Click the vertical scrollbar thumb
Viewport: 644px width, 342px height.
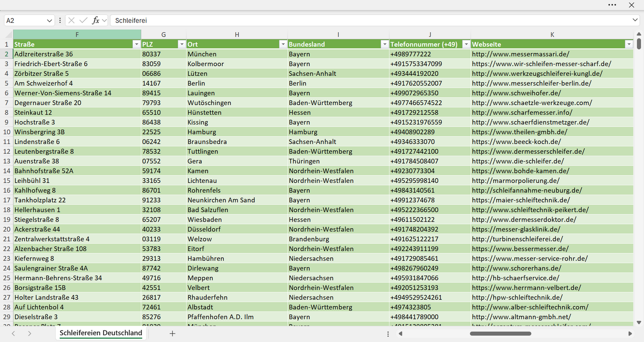click(x=639, y=44)
